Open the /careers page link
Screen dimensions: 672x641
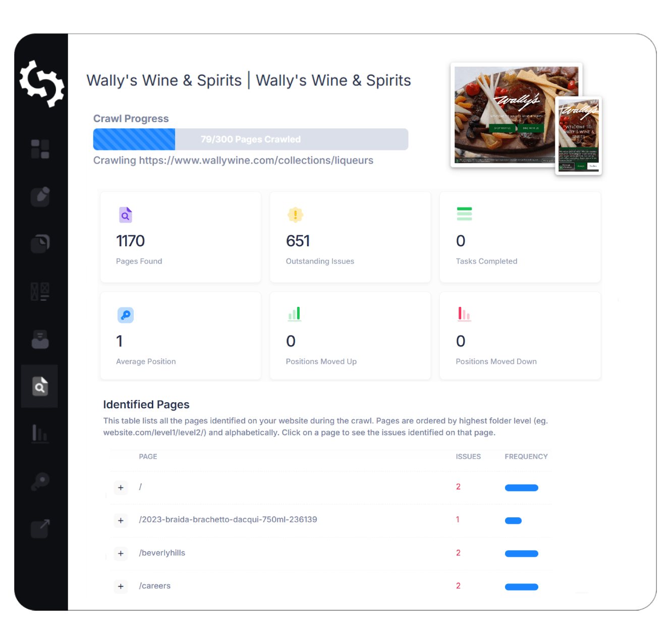[155, 586]
